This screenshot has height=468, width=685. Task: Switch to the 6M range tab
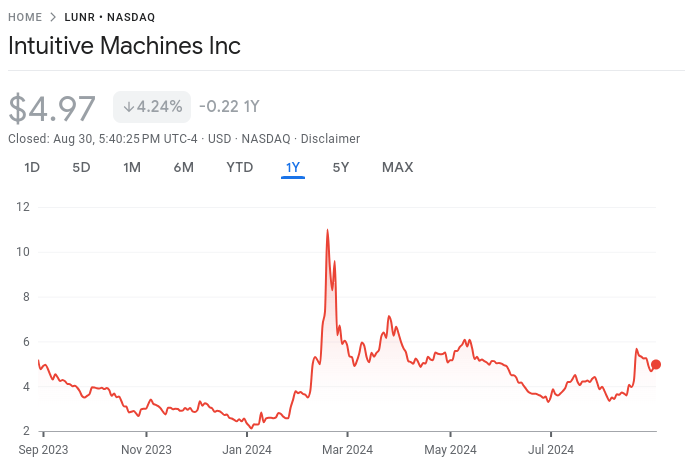183,167
